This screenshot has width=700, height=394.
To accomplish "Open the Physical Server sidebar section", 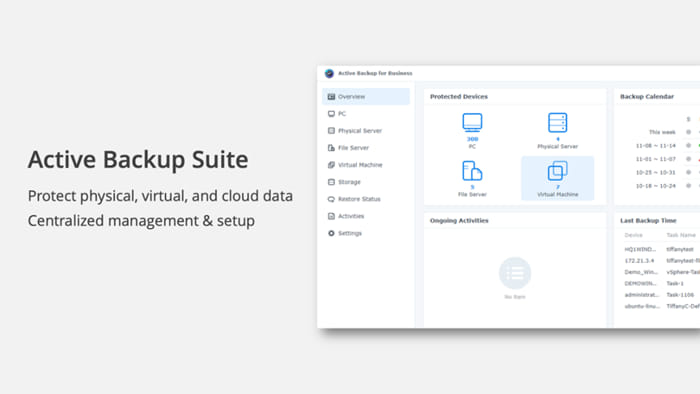I will tap(366, 131).
